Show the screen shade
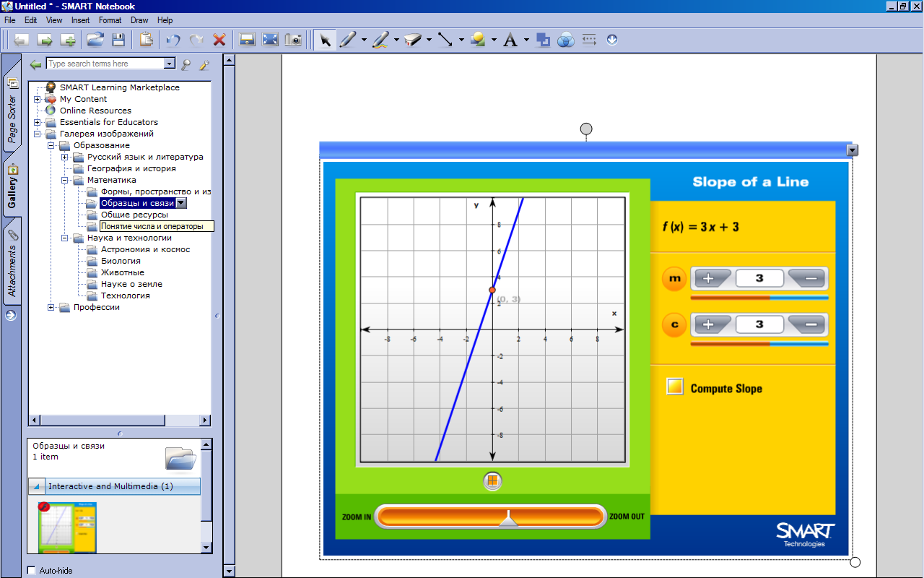Viewport: 924px width, 578px height. tap(247, 40)
